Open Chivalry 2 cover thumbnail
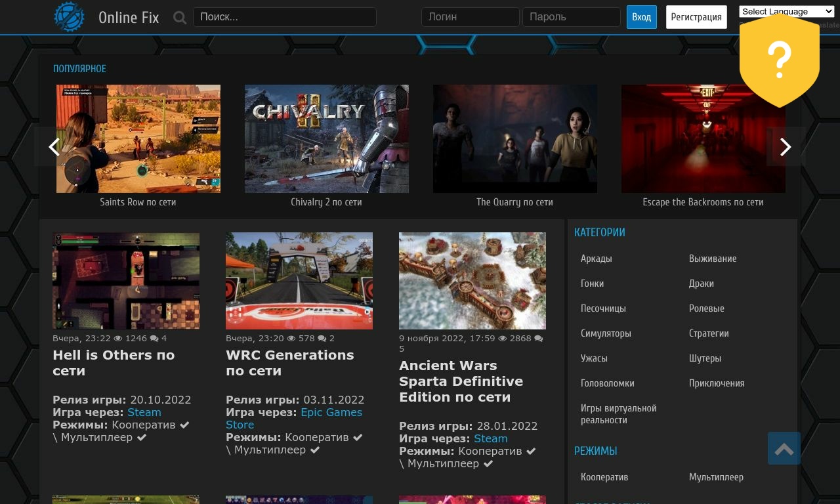840x504 pixels. 327,138
